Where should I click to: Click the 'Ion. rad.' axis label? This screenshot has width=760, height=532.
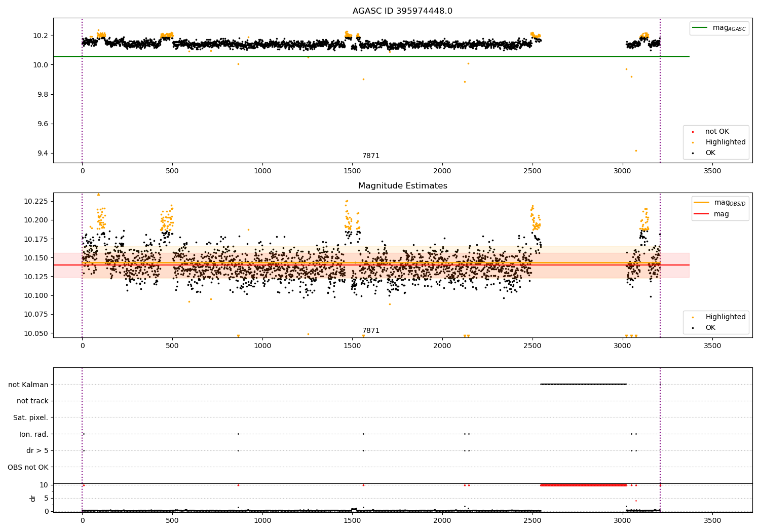(34, 434)
